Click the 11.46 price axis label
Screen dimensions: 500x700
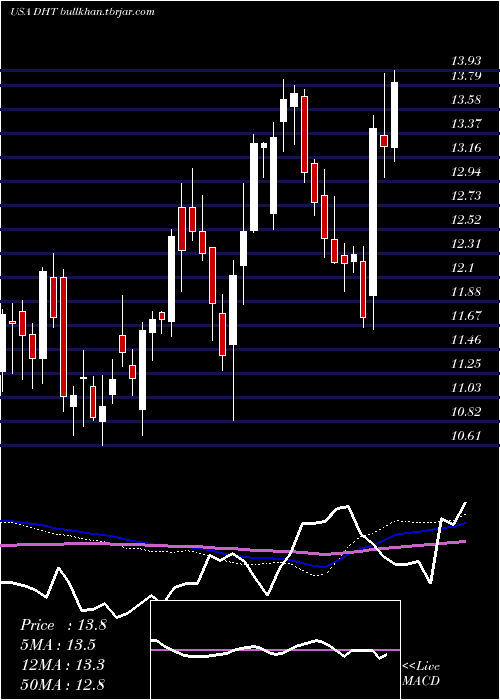point(466,340)
